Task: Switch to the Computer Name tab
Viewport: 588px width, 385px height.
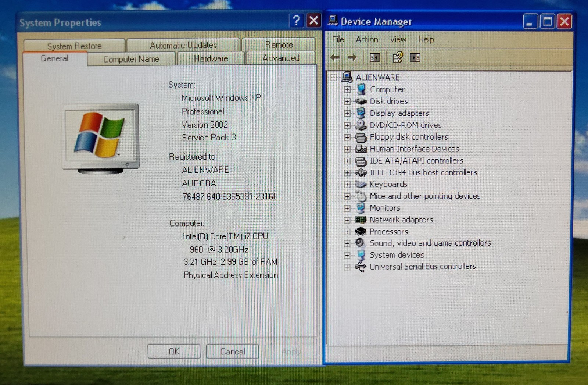Action: coord(131,59)
